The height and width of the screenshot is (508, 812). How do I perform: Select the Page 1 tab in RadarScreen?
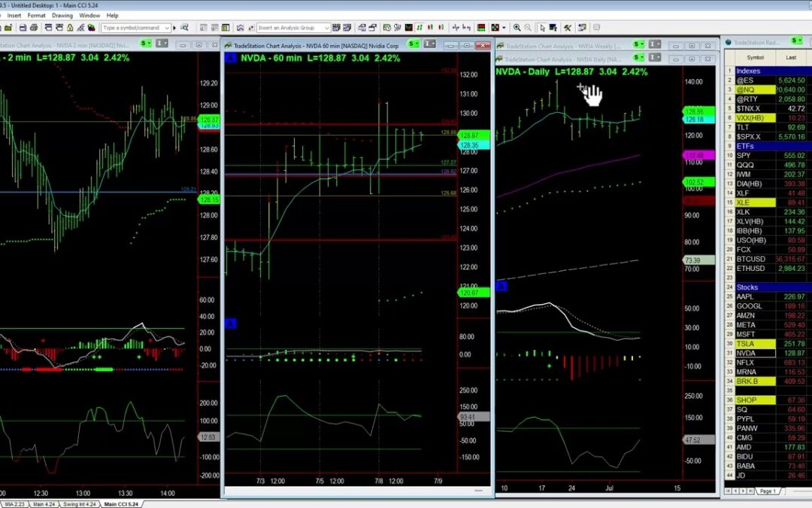click(768, 491)
